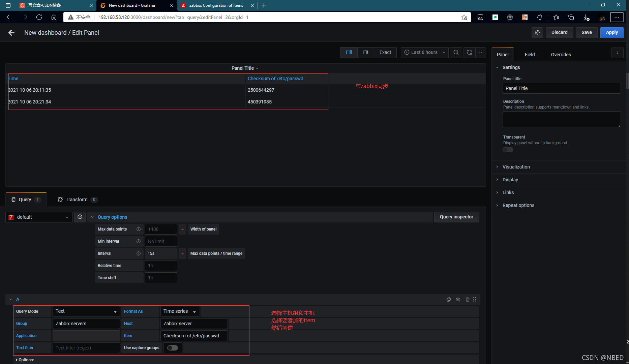Expand the Visualization section
The image size is (629, 364).
click(516, 167)
